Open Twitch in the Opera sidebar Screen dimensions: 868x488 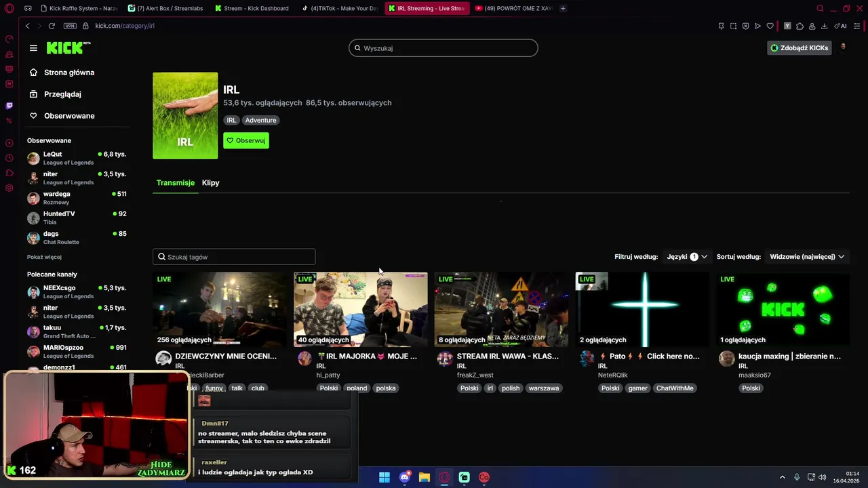9,106
